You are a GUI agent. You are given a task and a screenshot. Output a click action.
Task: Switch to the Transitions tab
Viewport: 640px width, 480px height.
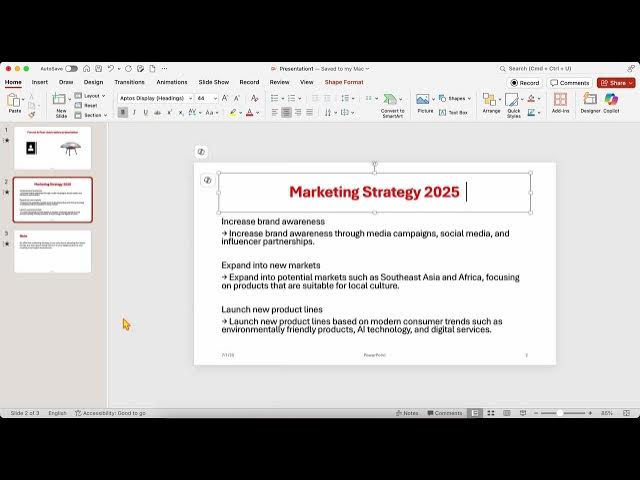tap(129, 82)
